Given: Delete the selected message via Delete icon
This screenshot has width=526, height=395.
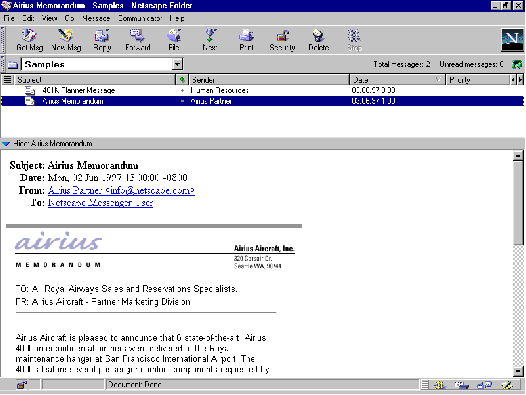Looking at the screenshot, I should [319, 40].
